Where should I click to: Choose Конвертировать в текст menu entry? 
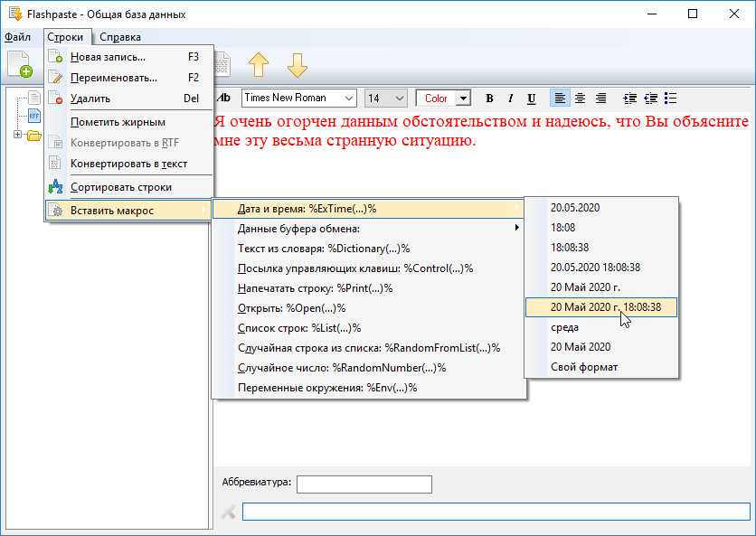click(x=128, y=164)
